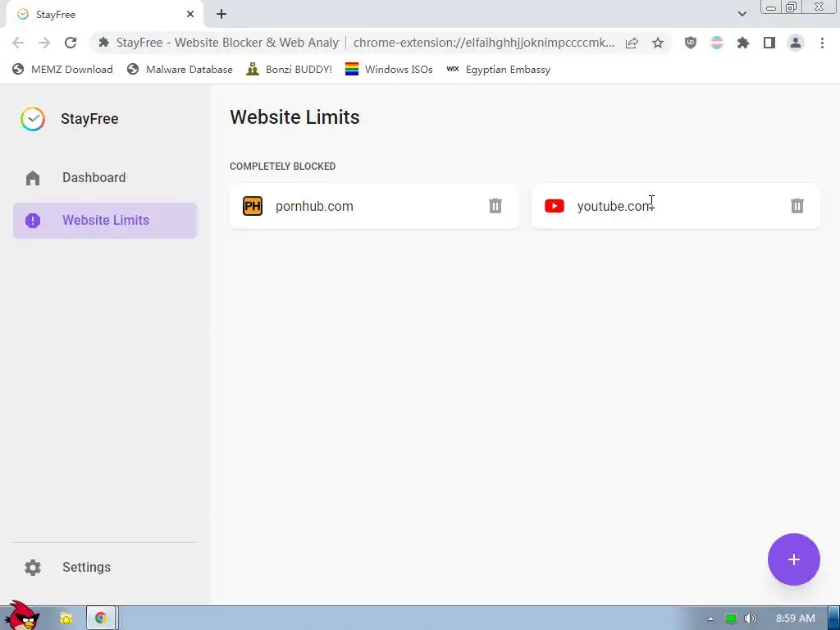Toggle the browser side panel
The height and width of the screenshot is (630, 840).
[x=769, y=43]
